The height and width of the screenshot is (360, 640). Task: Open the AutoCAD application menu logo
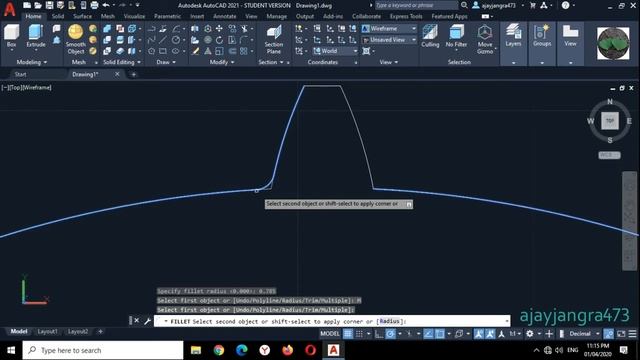pos(9,9)
